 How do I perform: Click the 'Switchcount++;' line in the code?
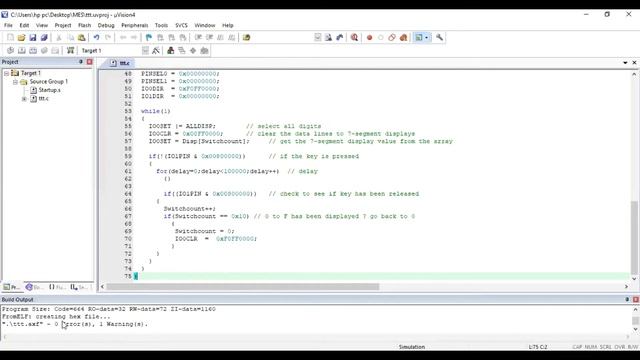point(189,209)
